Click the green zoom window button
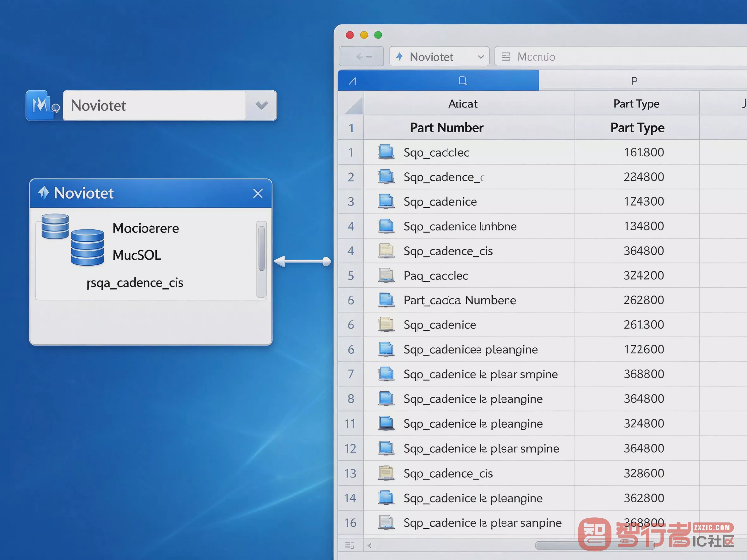This screenshot has height=560, width=747. click(x=378, y=35)
